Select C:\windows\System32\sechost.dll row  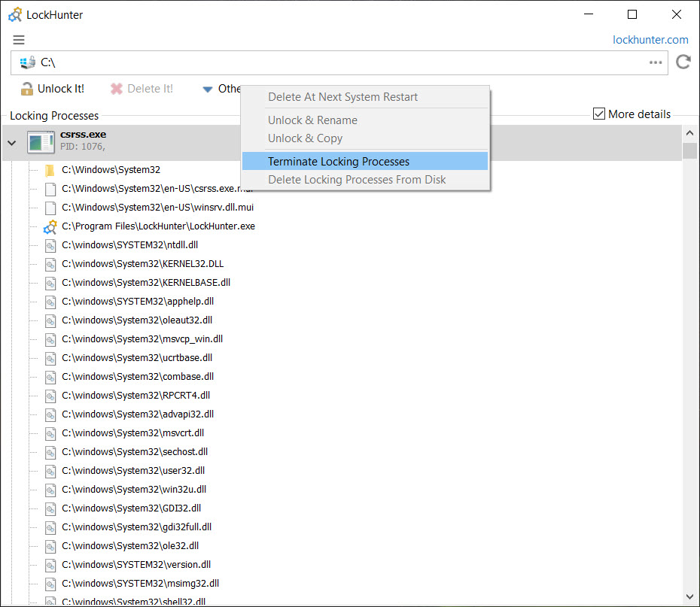click(135, 452)
